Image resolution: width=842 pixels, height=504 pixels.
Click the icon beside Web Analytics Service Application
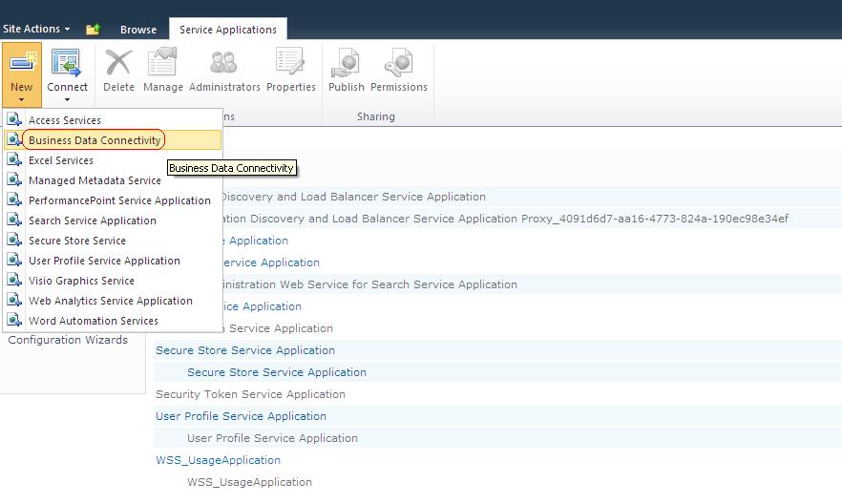(14, 300)
